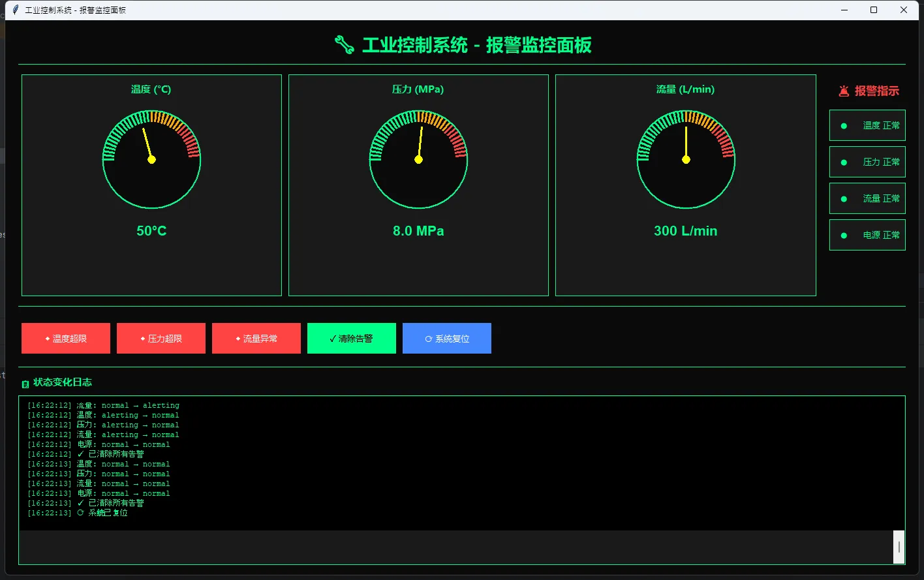Click the log panel scrollbar thumb
The height and width of the screenshot is (580, 924).
tap(899, 547)
